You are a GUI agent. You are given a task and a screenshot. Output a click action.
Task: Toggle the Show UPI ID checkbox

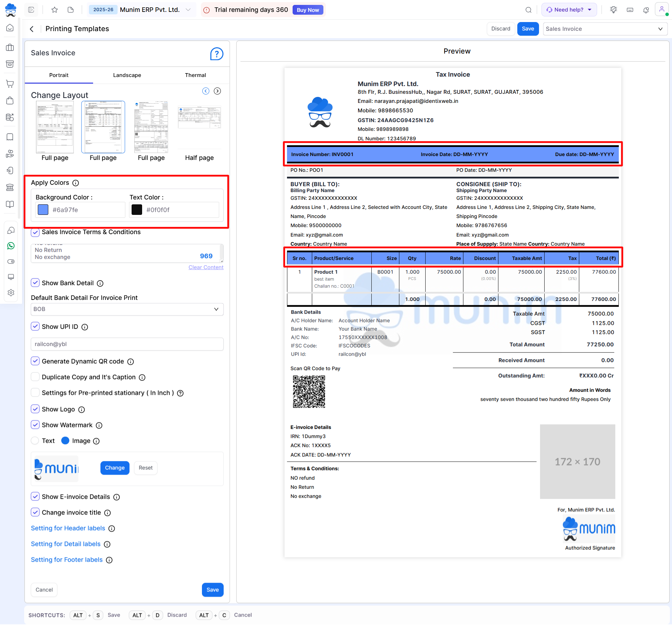35,326
